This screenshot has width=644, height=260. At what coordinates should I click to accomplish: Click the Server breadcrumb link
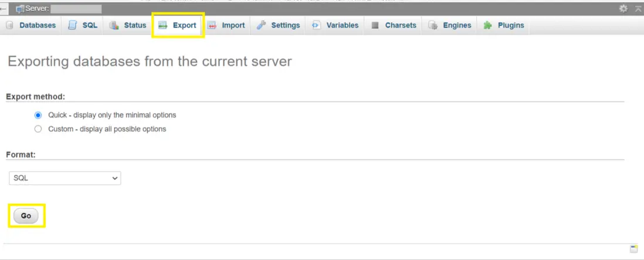tap(37, 9)
